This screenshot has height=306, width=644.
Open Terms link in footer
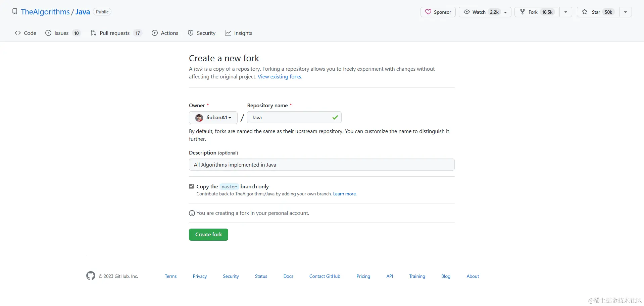(170, 276)
